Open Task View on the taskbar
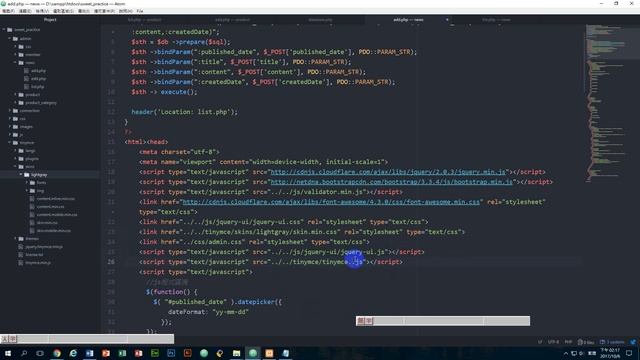This screenshot has height=360, width=640. click(x=40, y=353)
